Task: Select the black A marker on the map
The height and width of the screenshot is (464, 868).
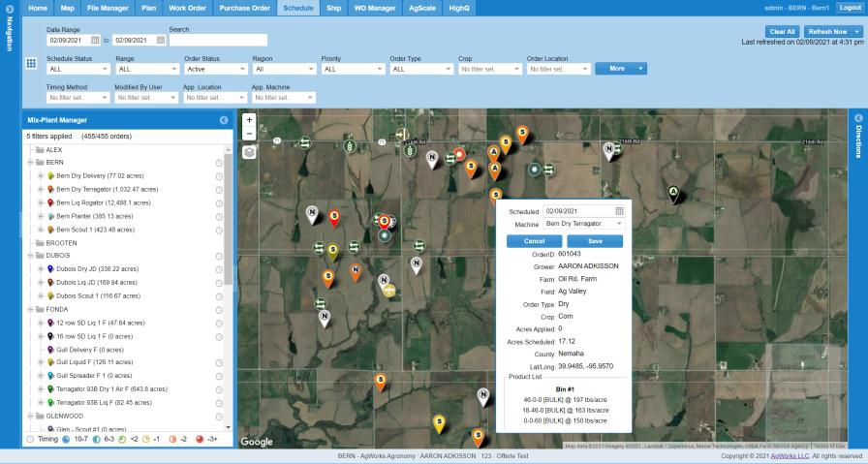Action: (673, 193)
